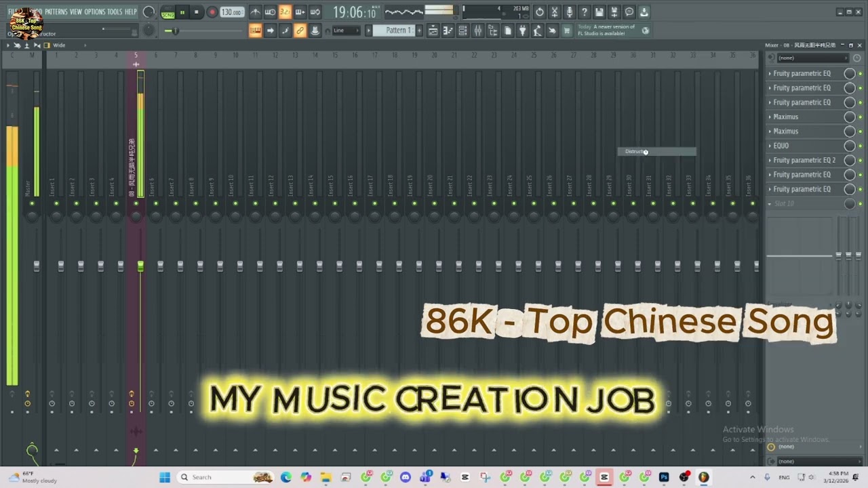
Task: Open the PATTERNS menu
Action: click(56, 12)
